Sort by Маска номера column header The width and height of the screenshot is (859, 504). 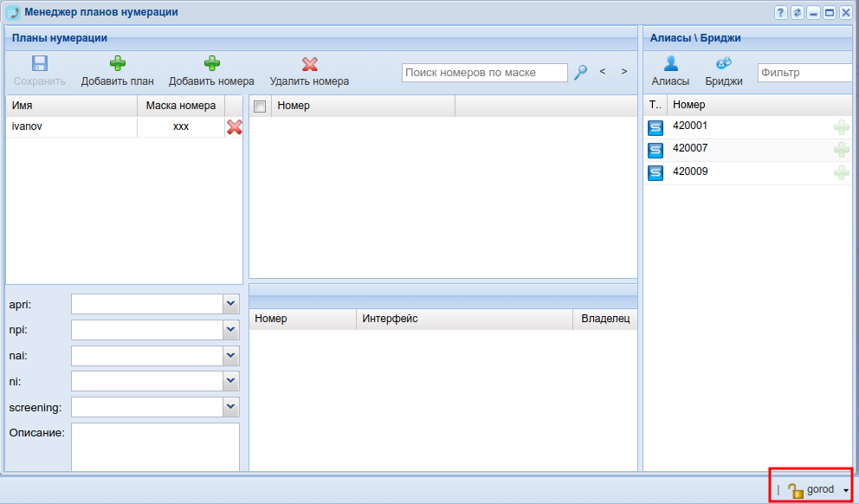coord(181,106)
